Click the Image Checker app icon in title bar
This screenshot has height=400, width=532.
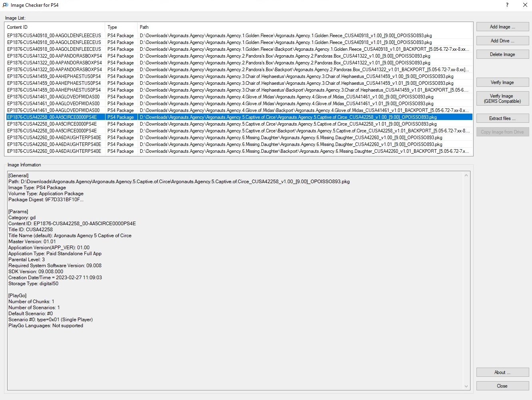tap(5, 5)
